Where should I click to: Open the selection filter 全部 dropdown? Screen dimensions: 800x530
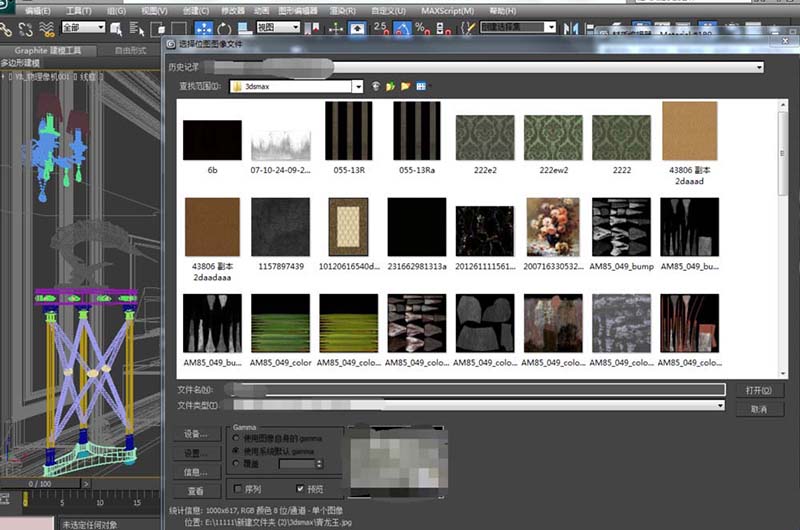pyautogui.click(x=83, y=28)
